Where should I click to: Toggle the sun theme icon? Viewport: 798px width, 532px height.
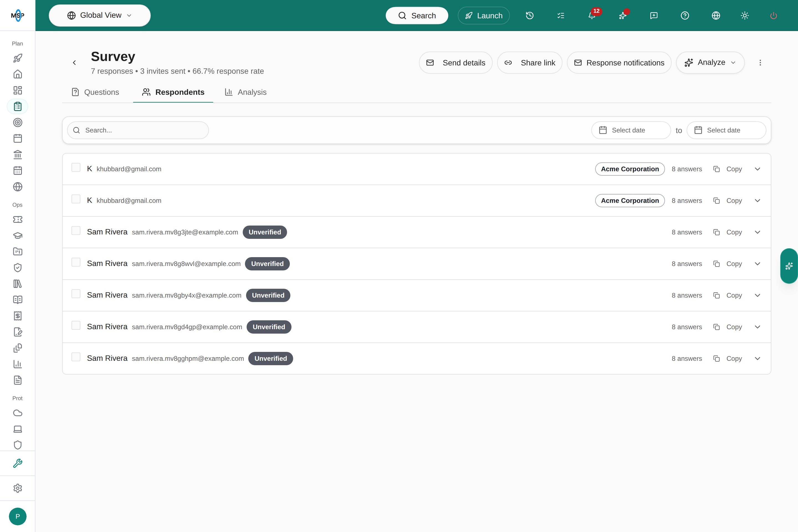pos(745,16)
